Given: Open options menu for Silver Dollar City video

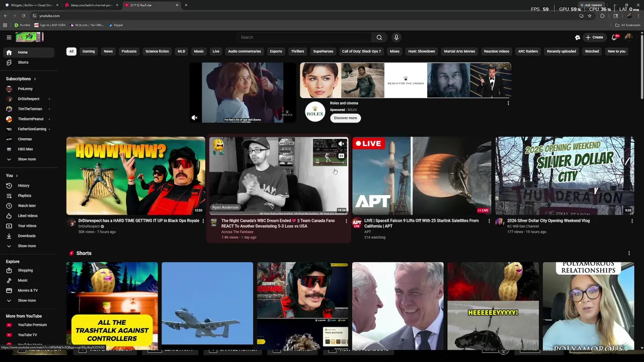Looking at the screenshot, I should tap(632, 221).
